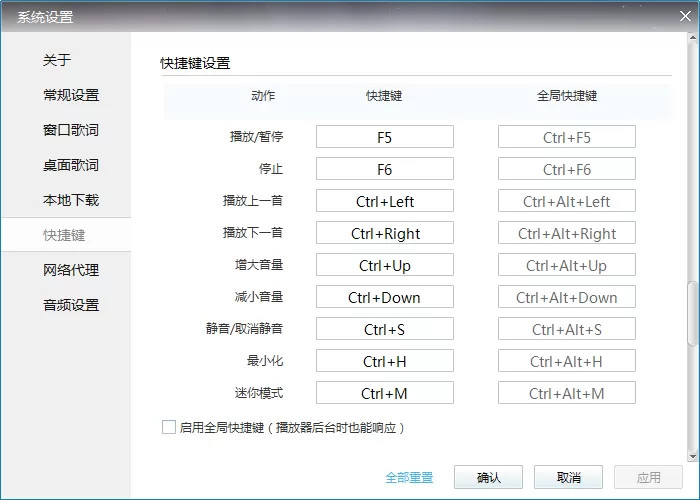Click the 全局快捷键 column header
The image size is (700, 500).
(x=567, y=96)
